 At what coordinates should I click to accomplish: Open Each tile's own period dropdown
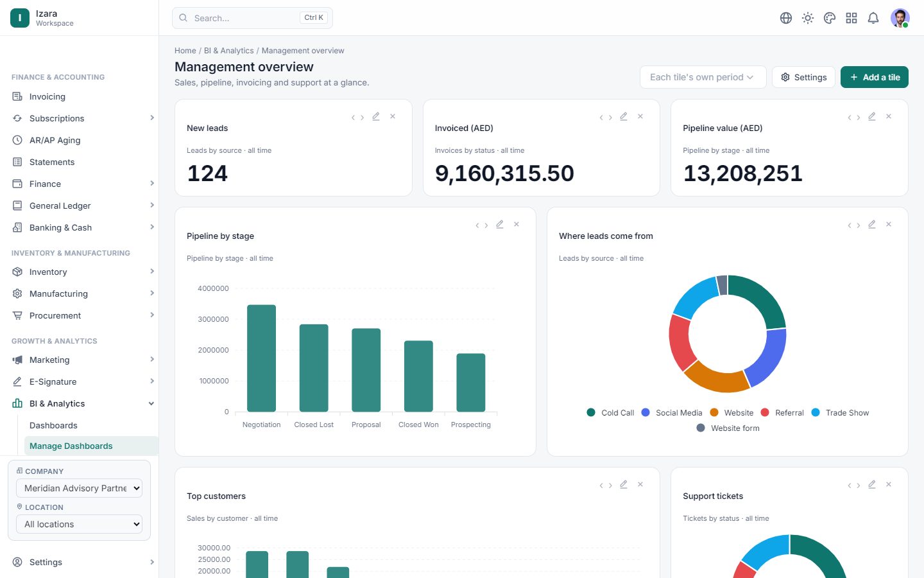703,77
